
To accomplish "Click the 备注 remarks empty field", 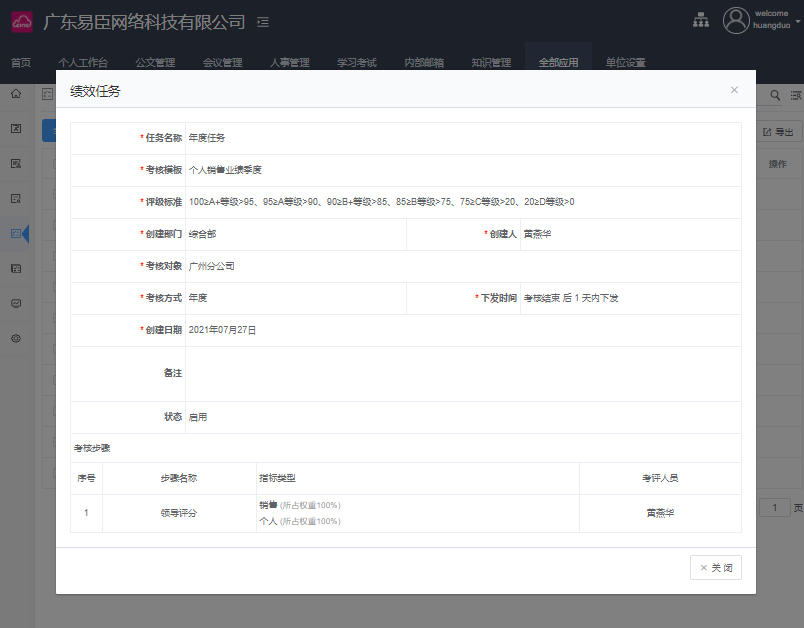I will pos(463,374).
